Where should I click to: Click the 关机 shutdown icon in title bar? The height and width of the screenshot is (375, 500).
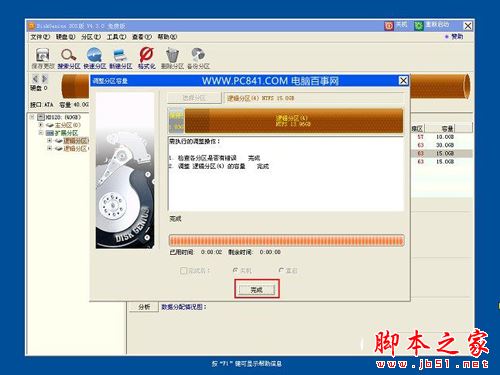click(x=389, y=26)
